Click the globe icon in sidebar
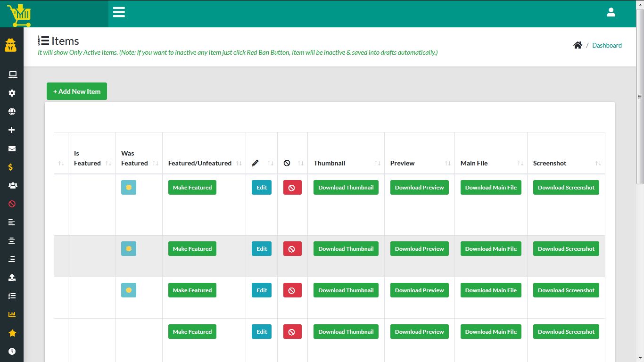The height and width of the screenshot is (362, 644). point(12,112)
